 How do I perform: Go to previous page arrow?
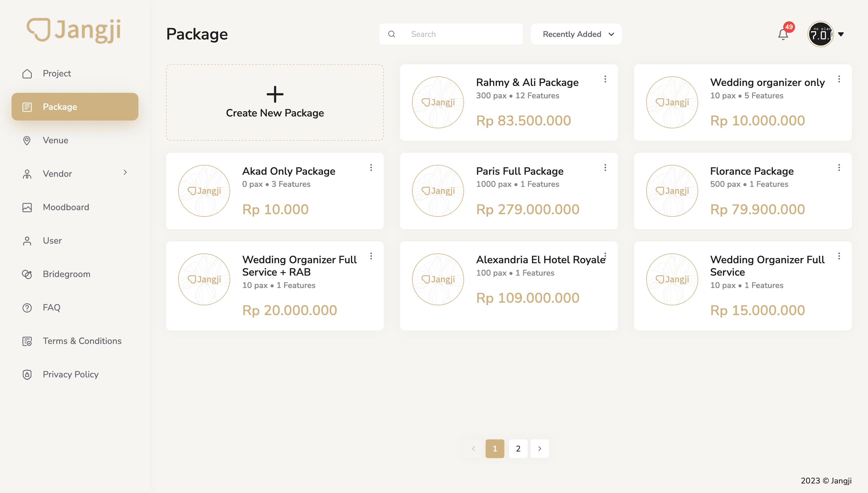pyautogui.click(x=474, y=449)
